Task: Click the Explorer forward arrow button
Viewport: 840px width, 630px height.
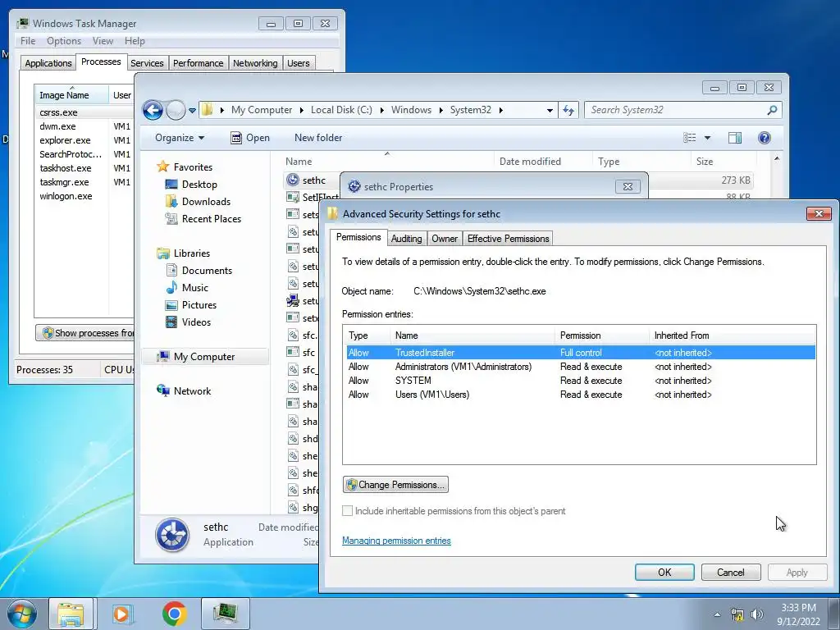Action: point(176,111)
